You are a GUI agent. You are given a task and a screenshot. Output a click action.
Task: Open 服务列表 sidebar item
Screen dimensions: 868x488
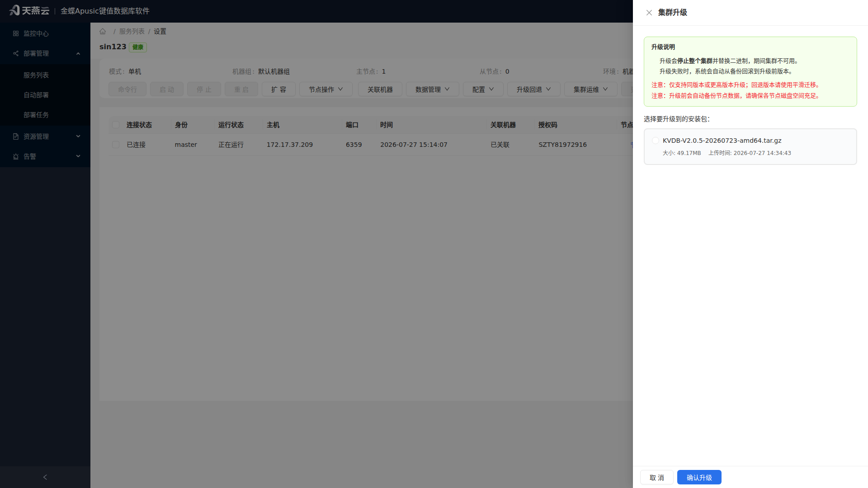[45, 75]
